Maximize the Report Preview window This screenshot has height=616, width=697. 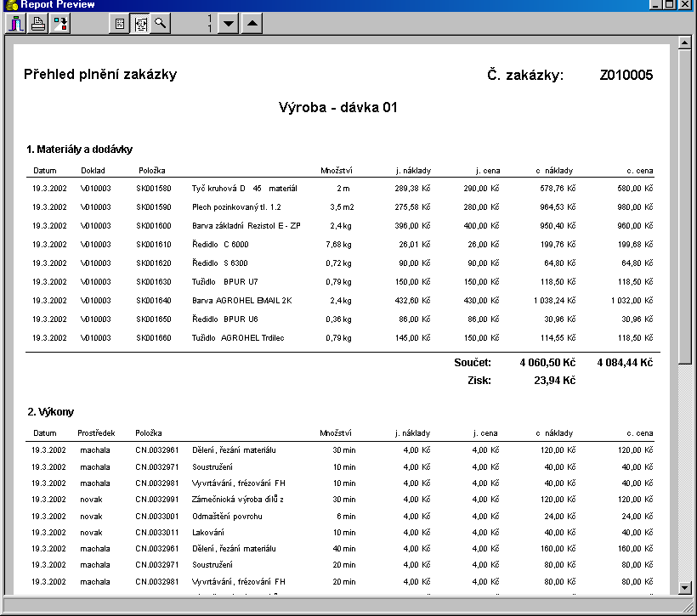click(671, 4)
